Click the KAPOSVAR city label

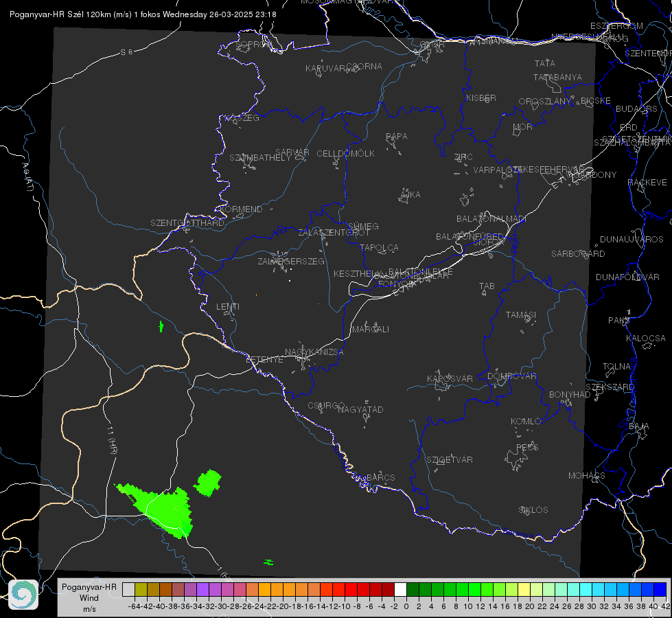click(450, 378)
